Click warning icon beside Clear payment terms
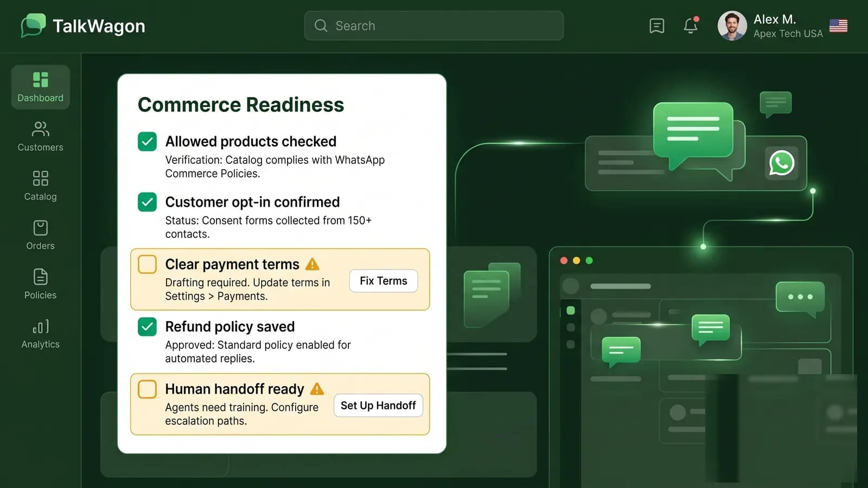Screen dimensions: 868x488 pos(312,264)
